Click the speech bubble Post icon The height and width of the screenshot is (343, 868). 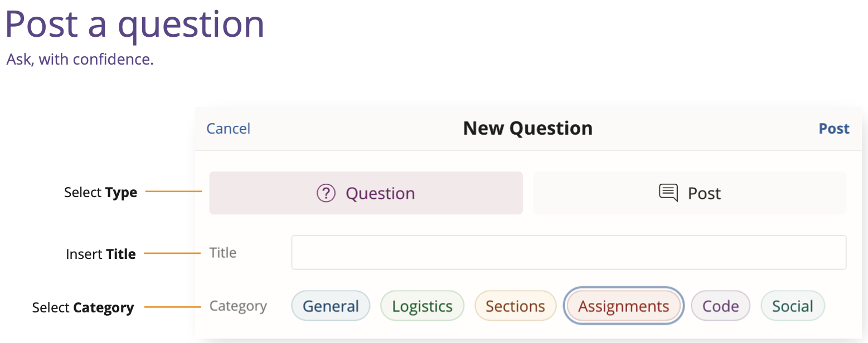(x=668, y=193)
